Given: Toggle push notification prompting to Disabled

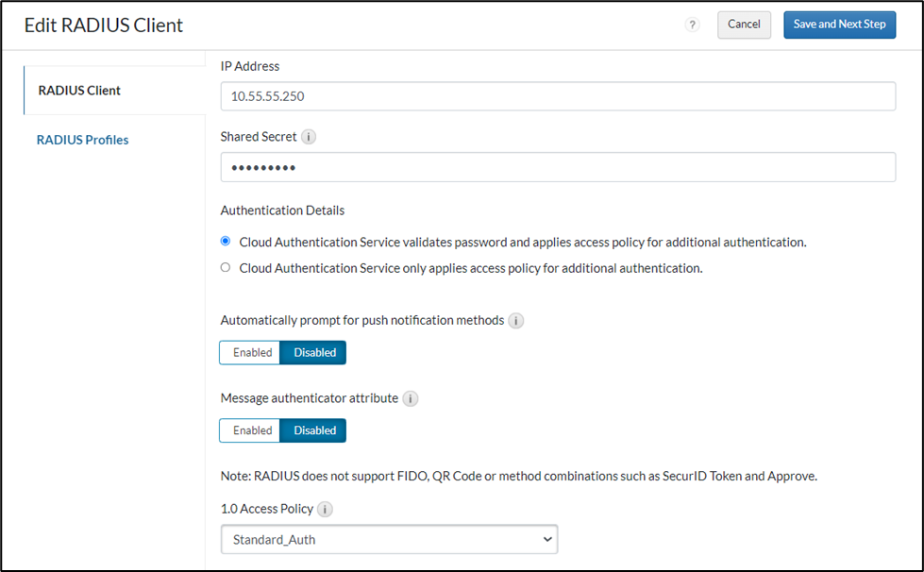Looking at the screenshot, I should pos(313,352).
